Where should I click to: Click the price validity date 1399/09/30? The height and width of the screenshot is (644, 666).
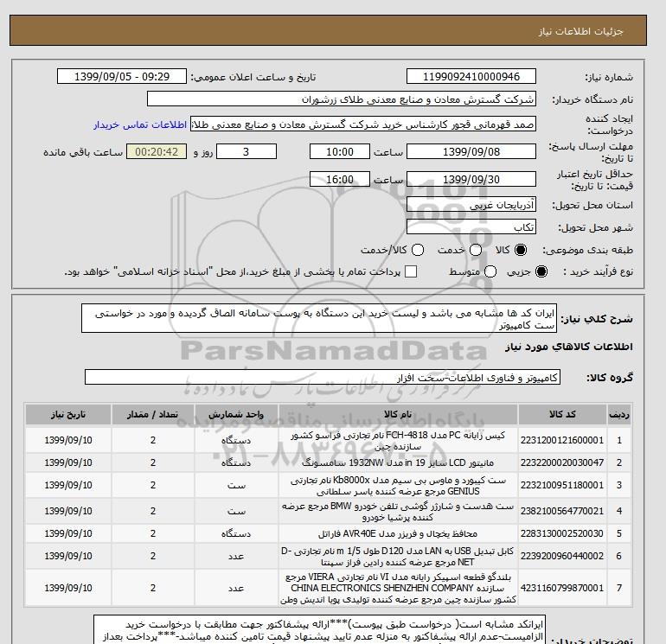[x=471, y=179]
